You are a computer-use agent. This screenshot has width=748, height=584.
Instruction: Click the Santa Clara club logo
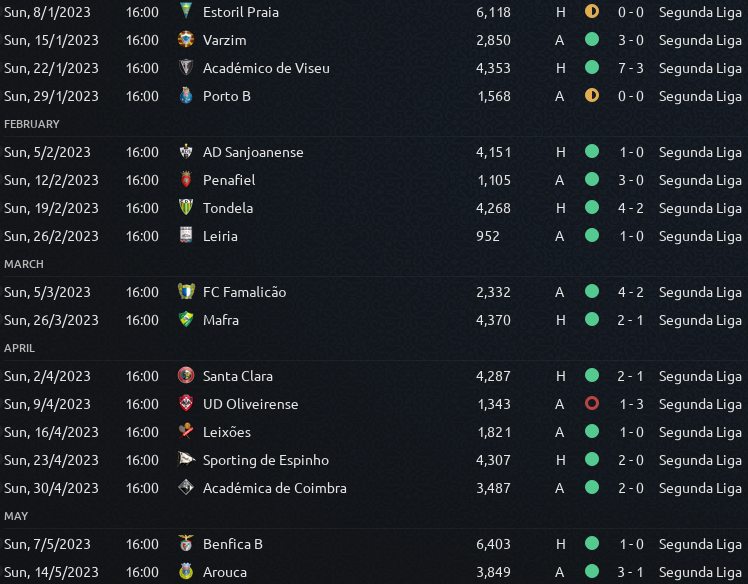click(186, 375)
